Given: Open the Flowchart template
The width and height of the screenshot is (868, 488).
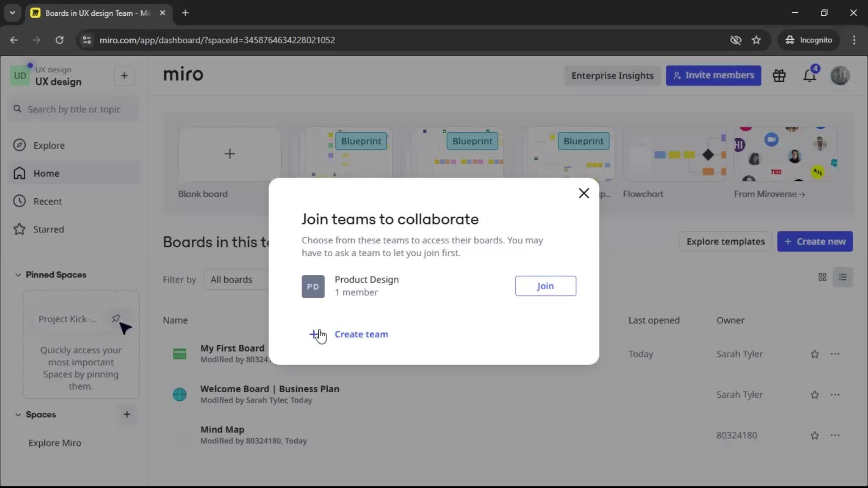Looking at the screenshot, I should [x=675, y=155].
